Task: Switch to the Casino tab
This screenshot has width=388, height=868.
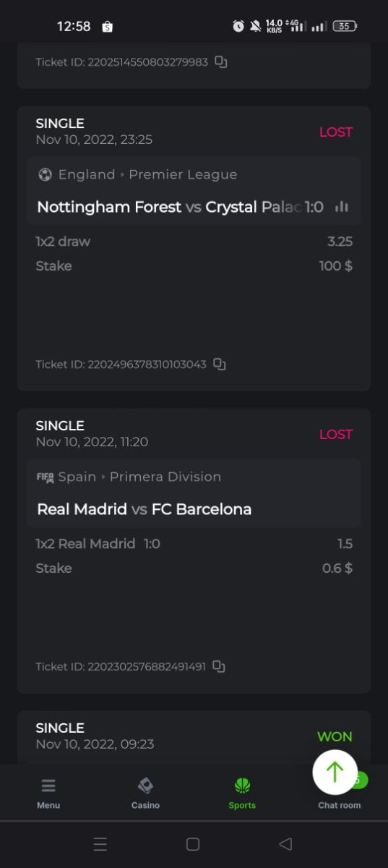Action: coord(145,793)
